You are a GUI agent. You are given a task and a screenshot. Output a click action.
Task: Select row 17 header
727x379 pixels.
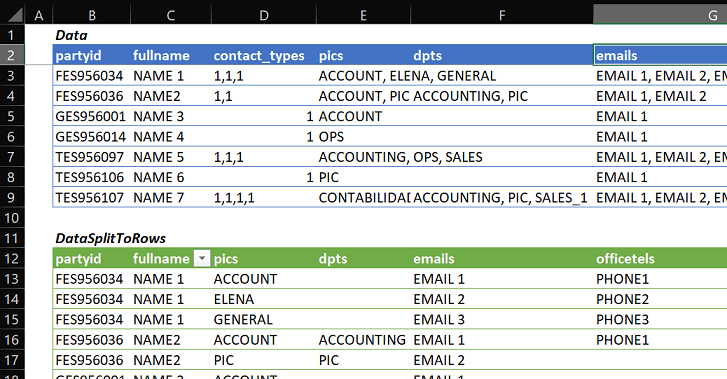[x=12, y=360]
